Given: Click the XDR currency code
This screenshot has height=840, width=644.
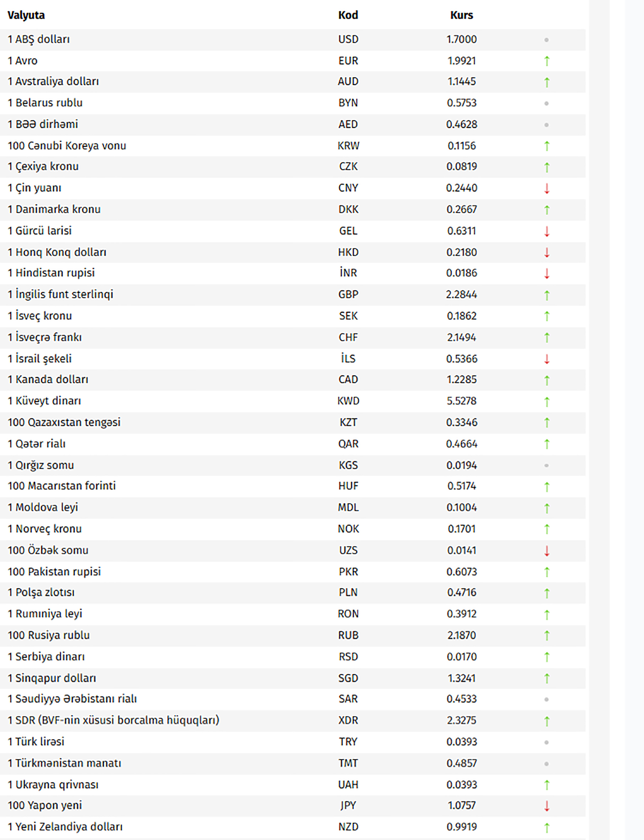Looking at the screenshot, I should click(348, 720).
